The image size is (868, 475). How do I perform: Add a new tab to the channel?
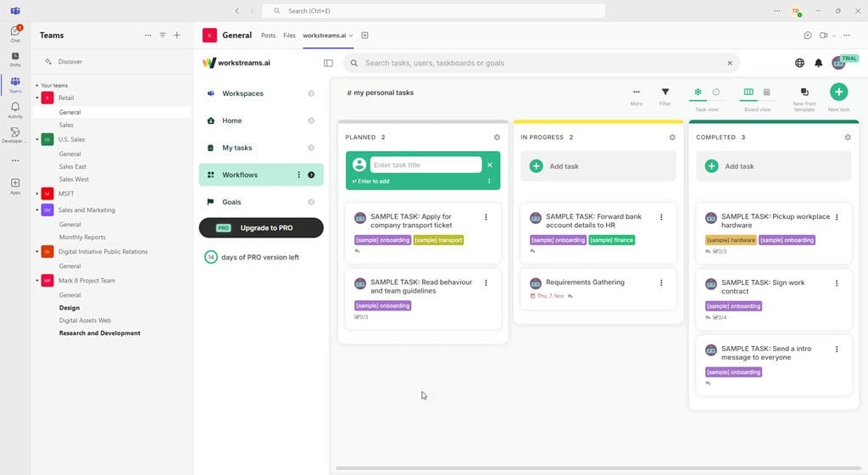(364, 36)
